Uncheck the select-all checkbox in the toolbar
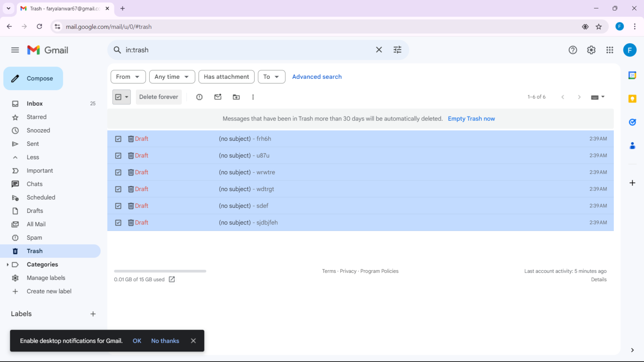The height and width of the screenshot is (362, 644). pos(118,97)
